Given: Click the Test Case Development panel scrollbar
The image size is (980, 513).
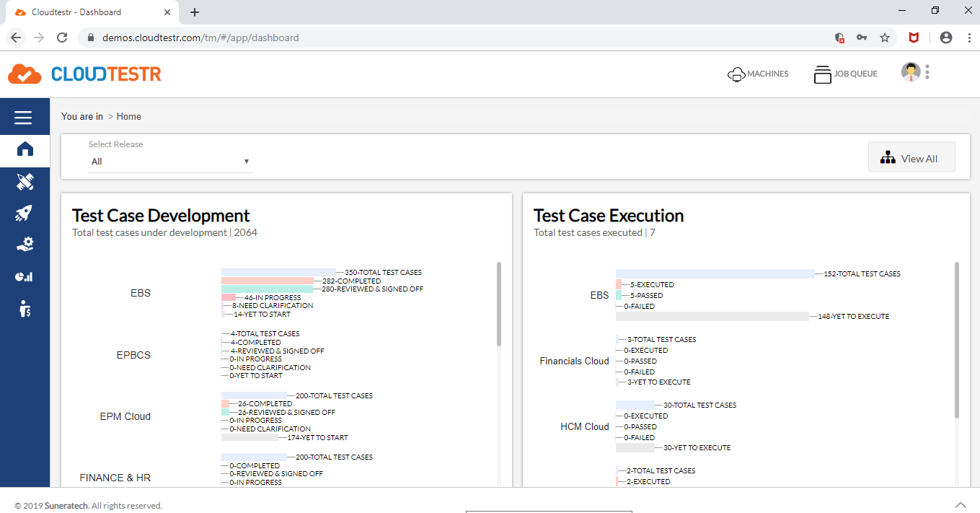Looking at the screenshot, I should pyautogui.click(x=498, y=303).
